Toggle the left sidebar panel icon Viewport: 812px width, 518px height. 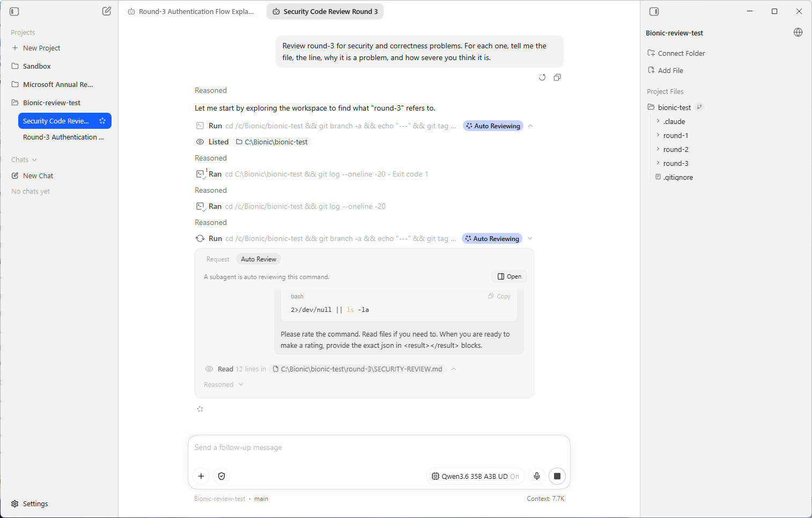point(14,11)
